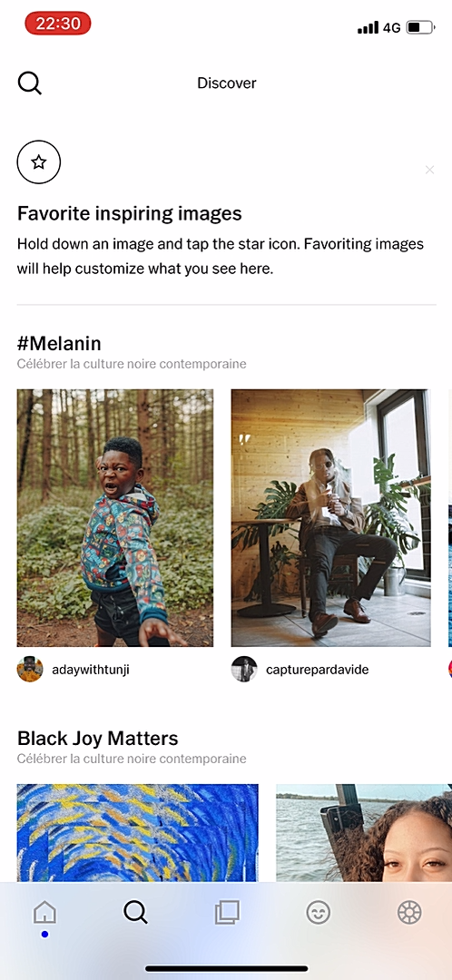Tap the partially visible third user avatar
Screen dimensions: 452x980
click(x=449, y=670)
